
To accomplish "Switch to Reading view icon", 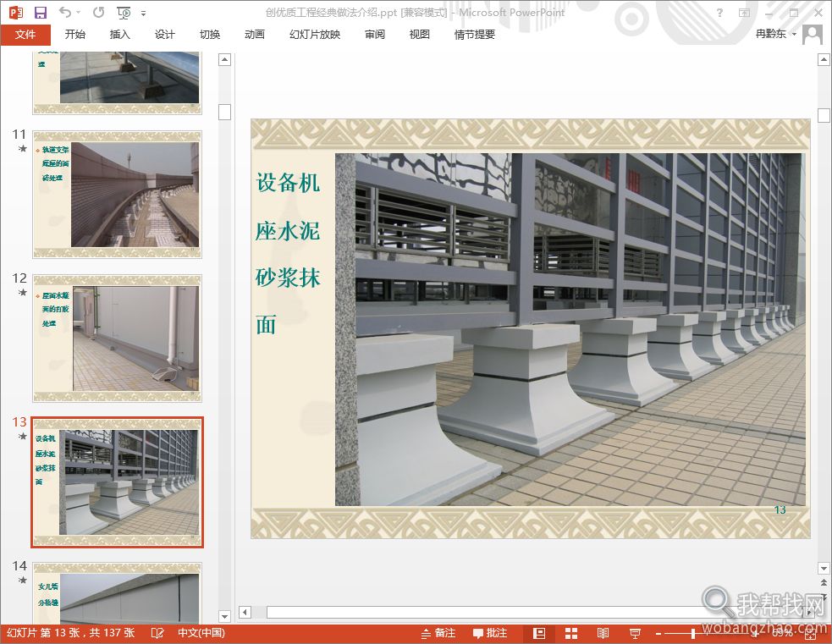I will click(603, 633).
